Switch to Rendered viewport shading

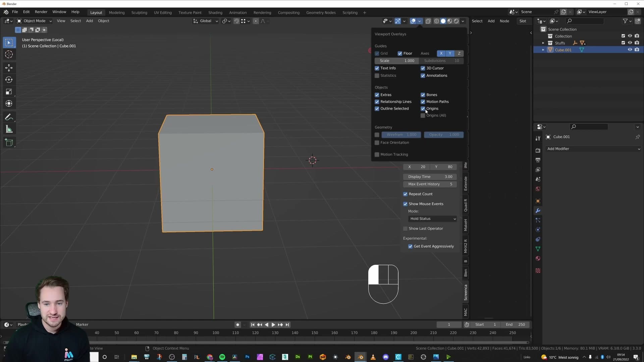(456, 21)
